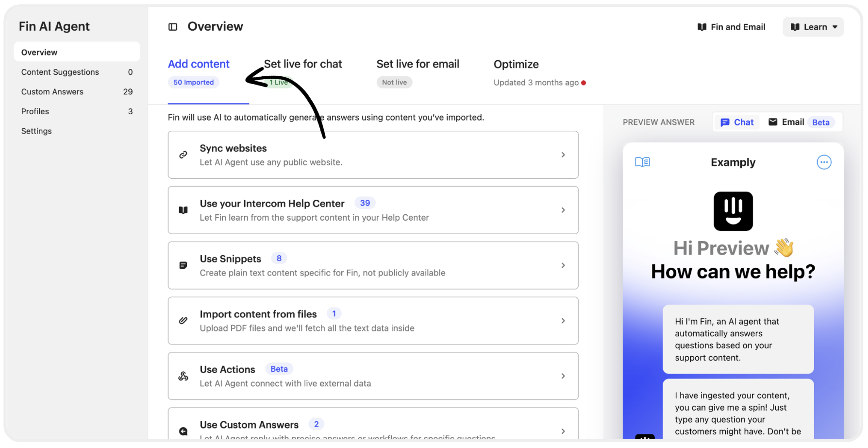Viewport: 868px width, 448px height.
Task: Click the Custom Answers chat icon
Action: click(x=183, y=431)
